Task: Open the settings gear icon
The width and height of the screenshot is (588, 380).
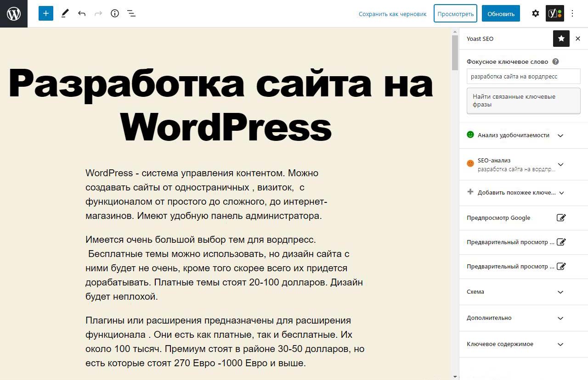Action: (x=535, y=13)
